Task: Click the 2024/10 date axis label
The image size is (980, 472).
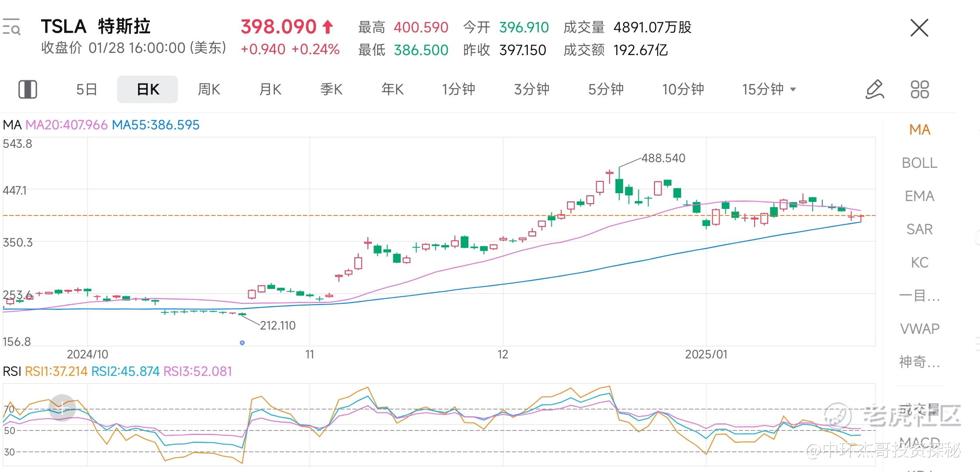Action: click(87, 354)
